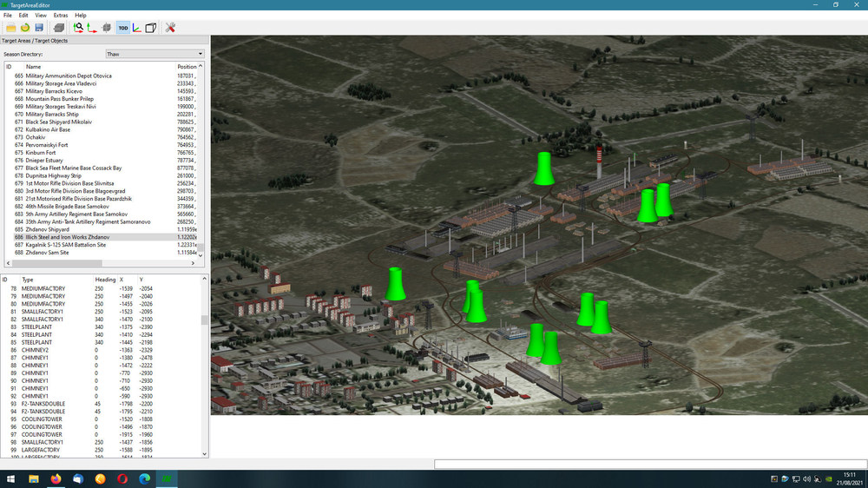The width and height of the screenshot is (868, 488).
Task: Click objects list scrollbar up arrow
Action: pyautogui.click(x=204, y=280)
